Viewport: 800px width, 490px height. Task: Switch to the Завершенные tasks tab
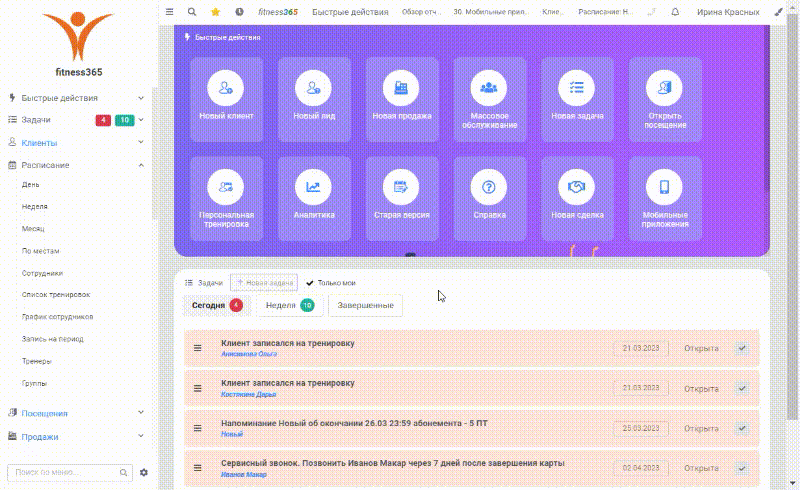point(365,305)
